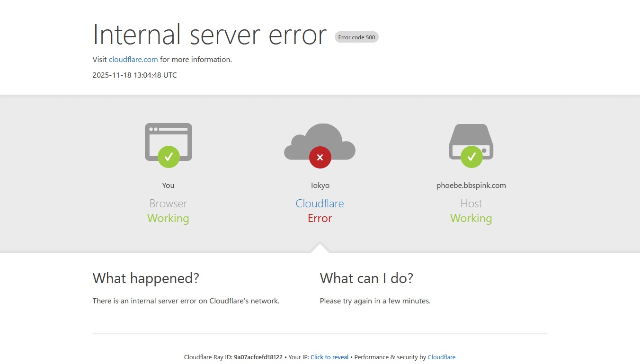Open the Cloudflare link in the footer
Image resolution: width=640 pixels, height=364 pixels.
pyautogui.click(x=441, y=357)
